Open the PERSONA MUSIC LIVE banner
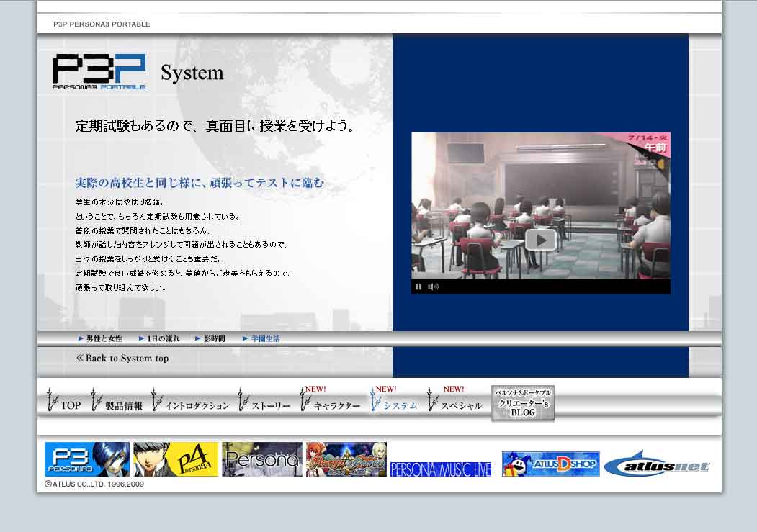The width and height of the screenshot is (757, 532). pos(441,469)
